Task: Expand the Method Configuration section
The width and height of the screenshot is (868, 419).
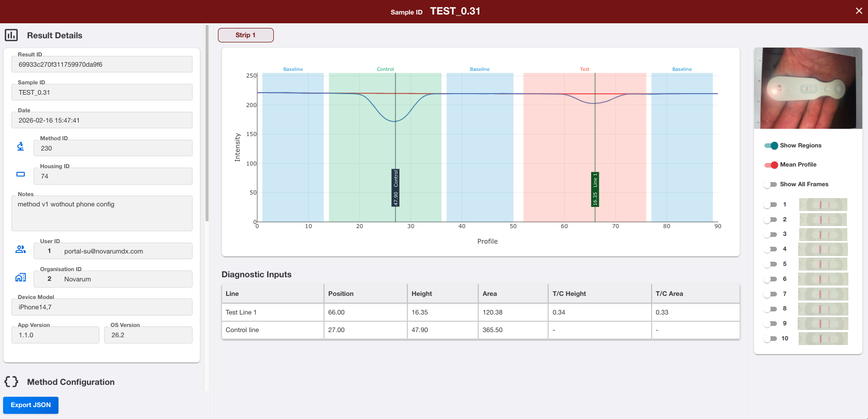Action: [71, 382]
